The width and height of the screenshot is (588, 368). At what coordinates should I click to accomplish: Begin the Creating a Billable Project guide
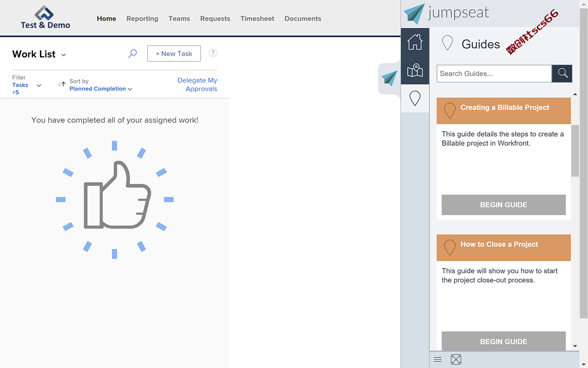503,205
